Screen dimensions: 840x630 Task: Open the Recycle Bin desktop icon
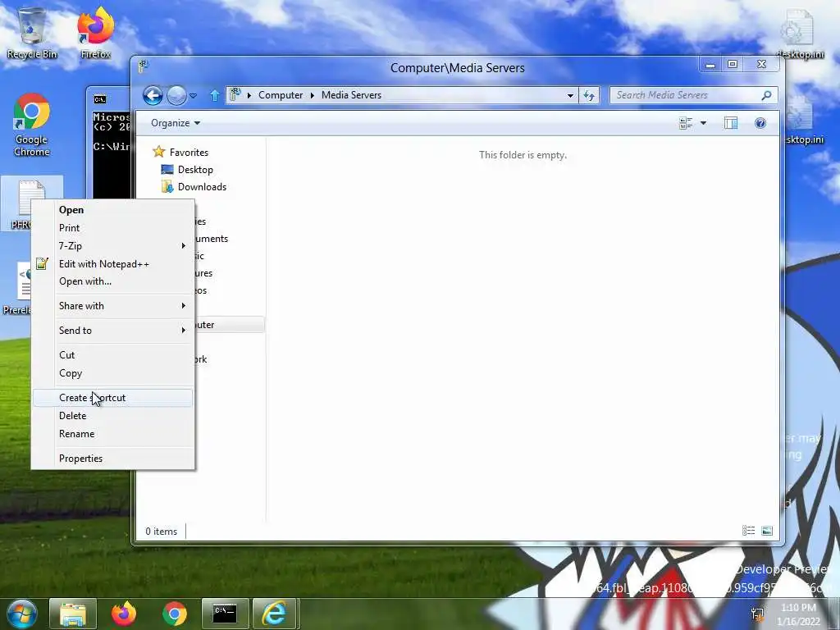[x=32, y=33]
